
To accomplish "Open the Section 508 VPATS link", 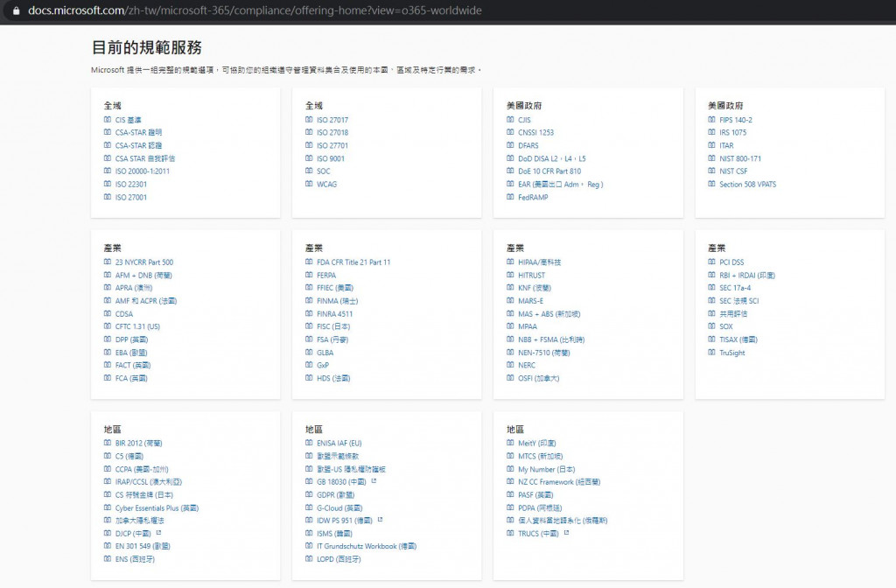I will (x=748, y=185).
